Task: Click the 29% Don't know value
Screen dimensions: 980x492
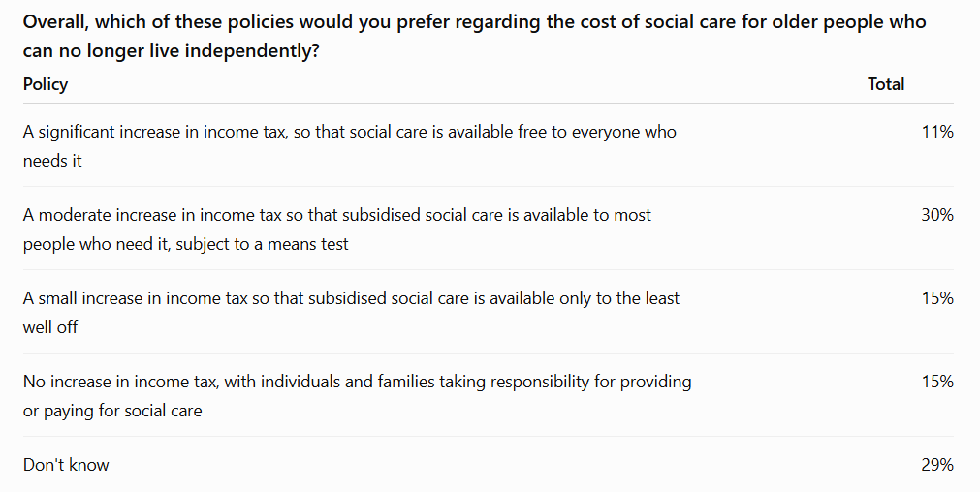Action: 937,465
